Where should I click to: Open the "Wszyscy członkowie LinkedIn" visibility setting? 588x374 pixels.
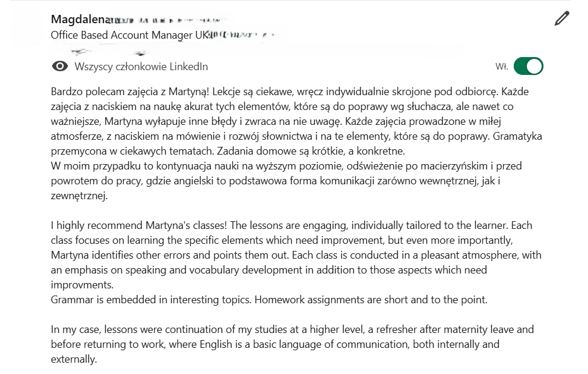[141, 67]
